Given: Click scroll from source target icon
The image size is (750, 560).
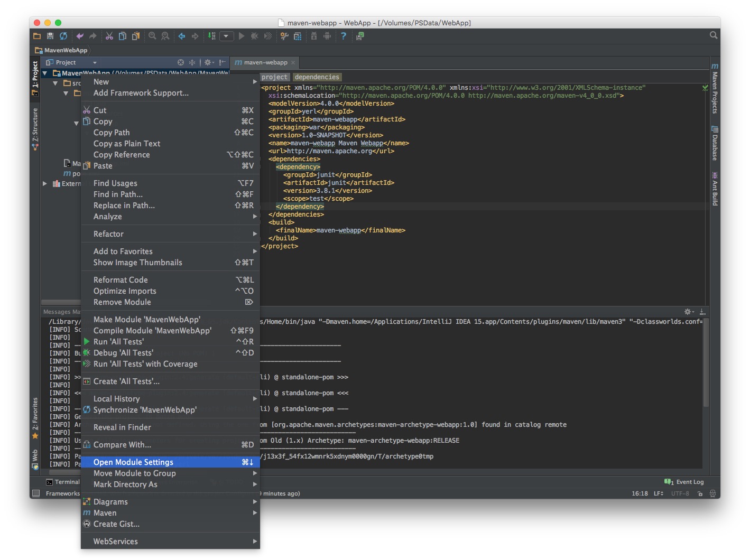Looking at the screenshot, I should coord(181,62).
